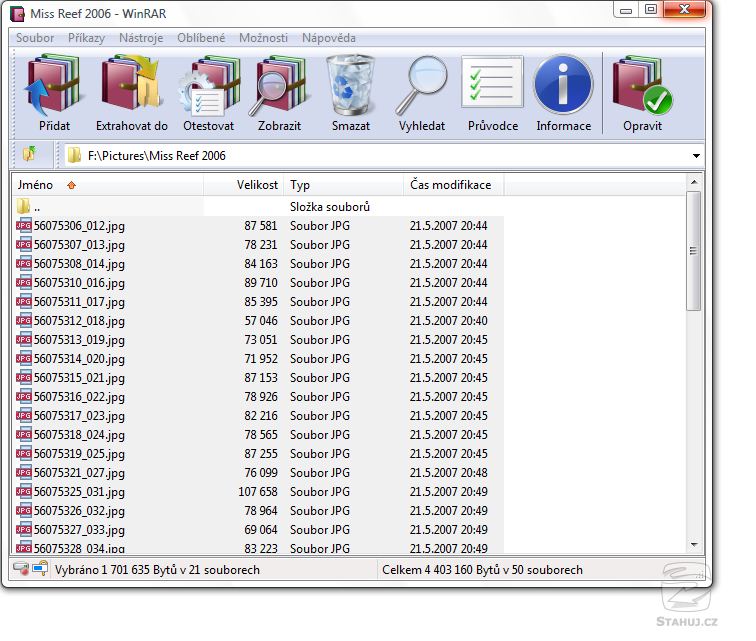Select file 56075316_022.jpg
Viewport: 756px width, 641px height.
pyautogui.click(x=79, y=397)
